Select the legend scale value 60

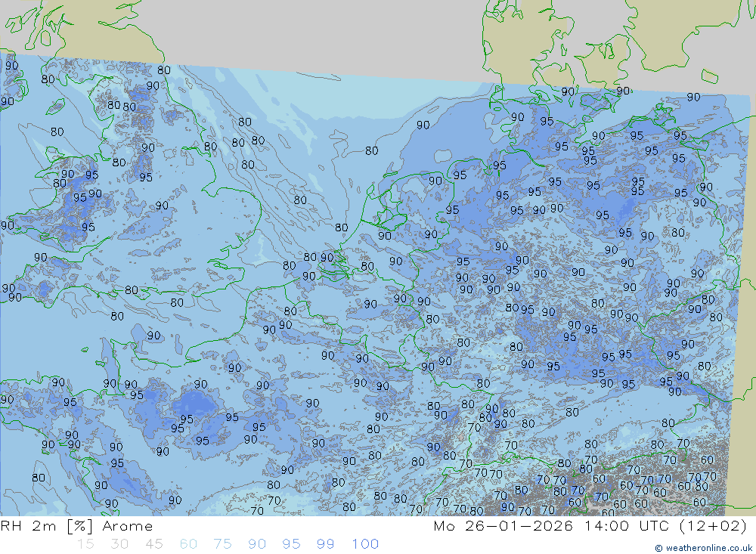(188, 544)
